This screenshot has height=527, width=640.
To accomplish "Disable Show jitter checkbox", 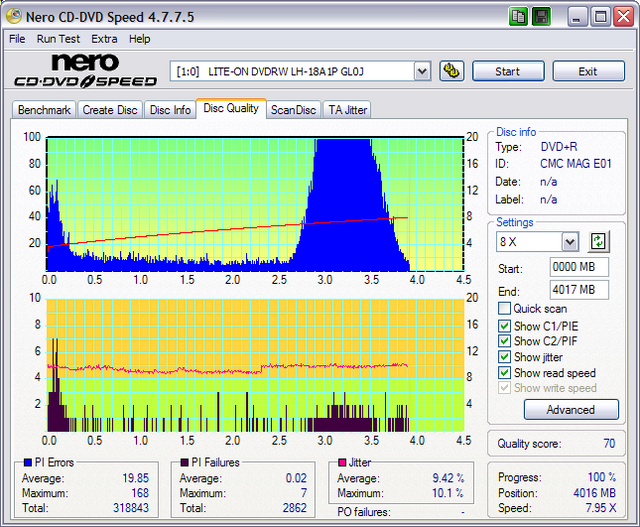I will [x=504, y=357].
